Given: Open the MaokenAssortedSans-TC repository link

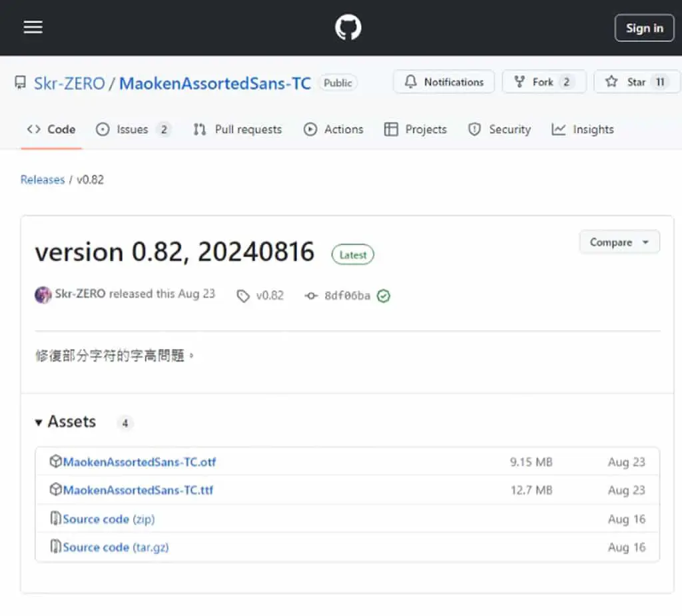Looking at the screenshot, I should point(215,83).
